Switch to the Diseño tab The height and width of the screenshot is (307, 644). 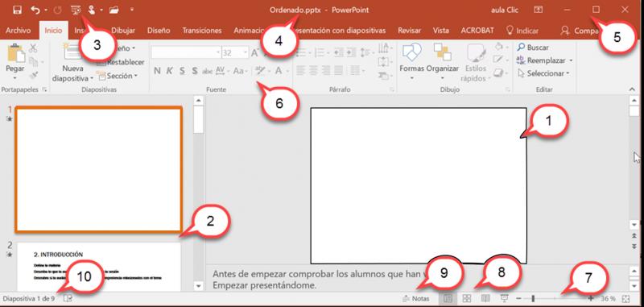[x=159, y=31]
